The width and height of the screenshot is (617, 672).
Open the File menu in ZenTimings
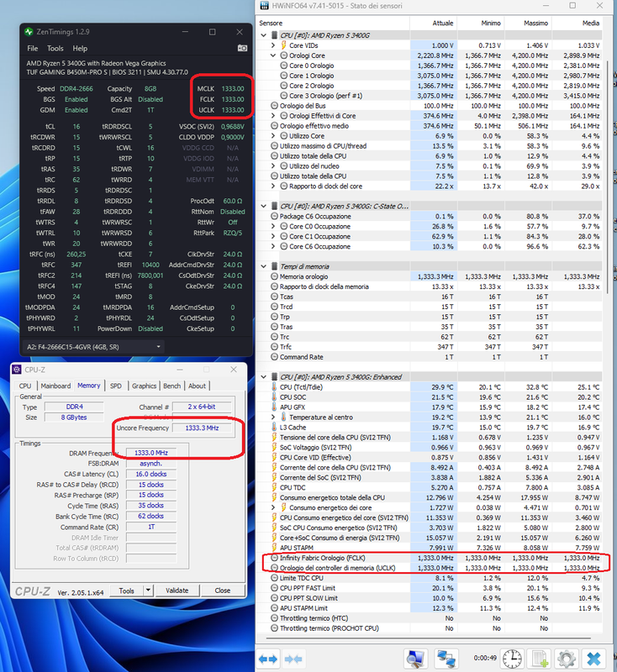coord(33,49)
